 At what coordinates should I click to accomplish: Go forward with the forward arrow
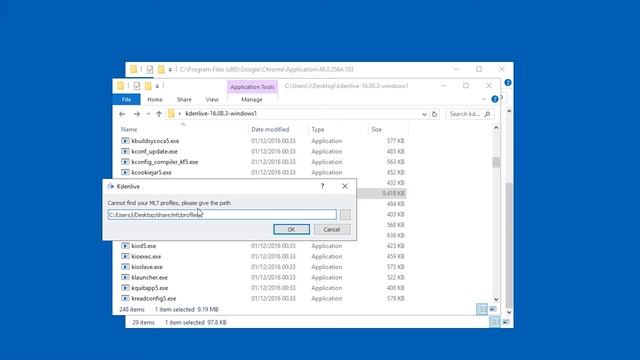[137, 114]
